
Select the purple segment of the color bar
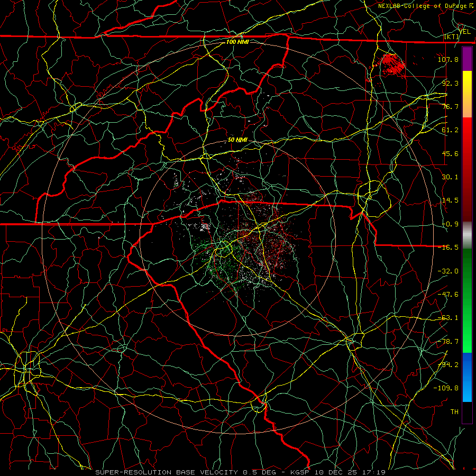pos(467,59)
